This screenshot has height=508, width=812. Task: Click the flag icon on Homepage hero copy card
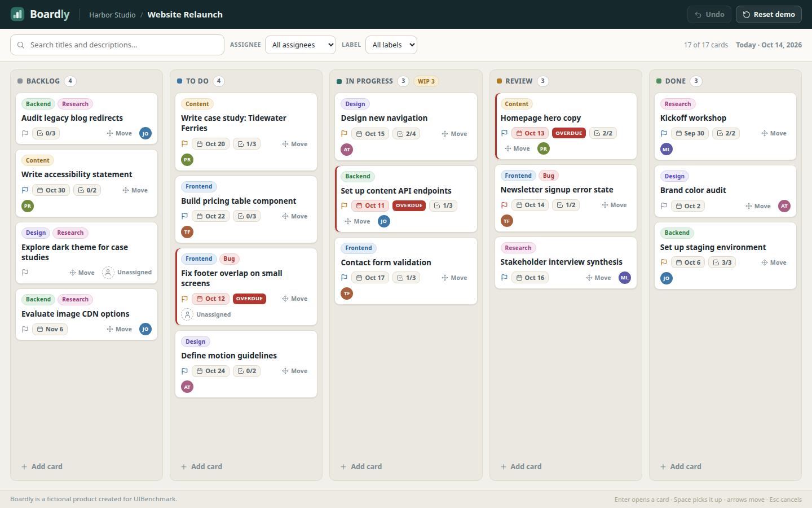[x=504, y=133]
